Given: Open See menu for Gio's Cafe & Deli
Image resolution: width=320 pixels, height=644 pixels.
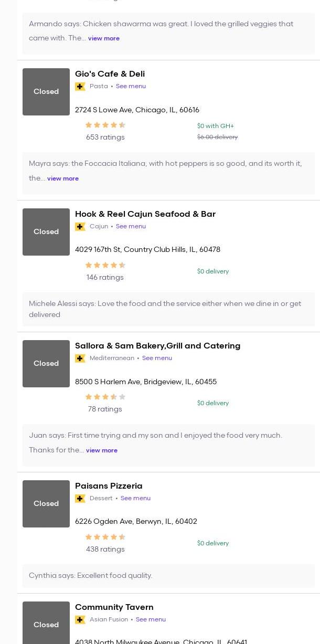Looking at the screenshot, I should 131,86.
